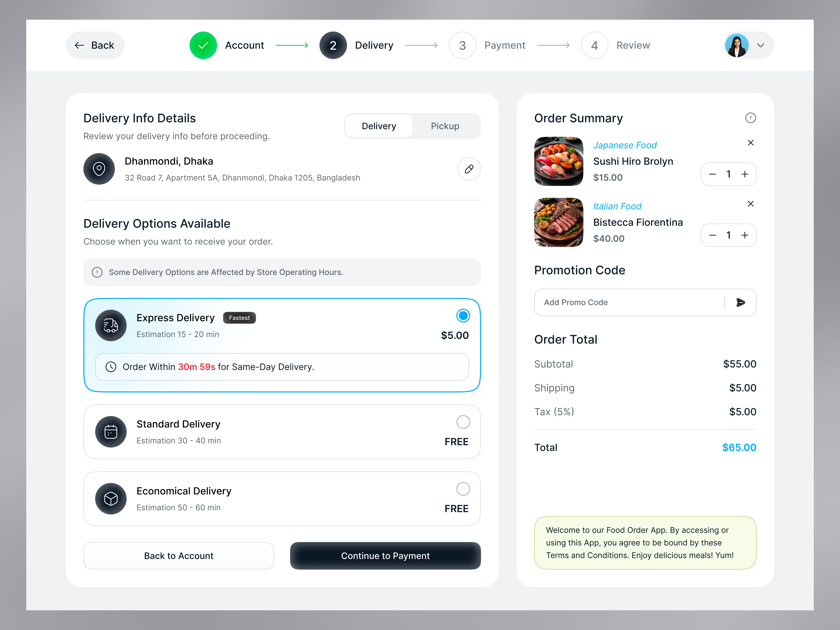This screenshot has width=840, height=630.
Task: Click the warning icon in store hours notice
Action: [x=97, y=272]
